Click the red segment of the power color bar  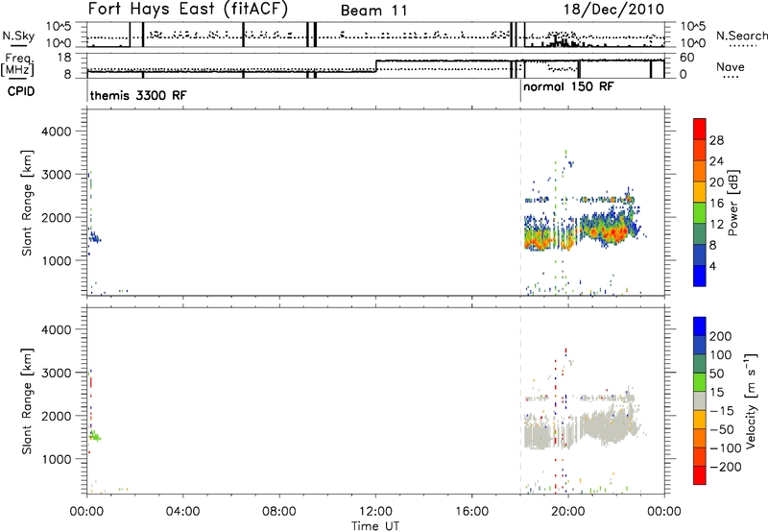pyautogui.click(x=700, y=129)
